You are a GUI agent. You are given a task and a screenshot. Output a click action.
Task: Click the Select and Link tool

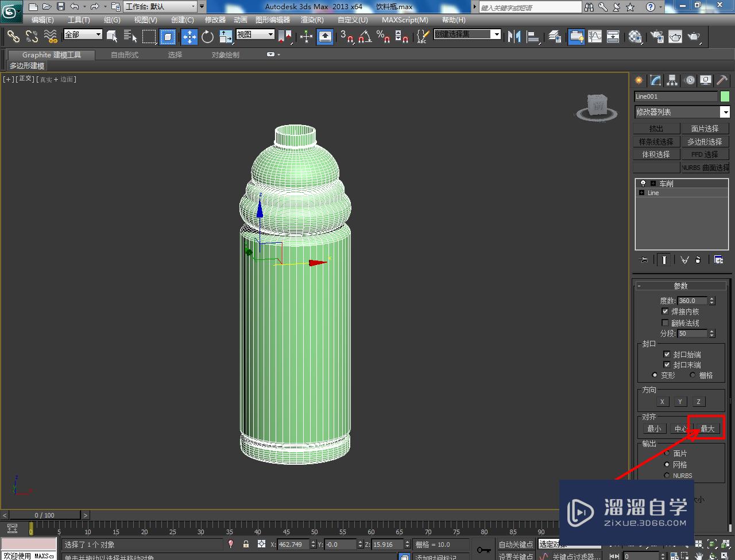pos(13,37)
